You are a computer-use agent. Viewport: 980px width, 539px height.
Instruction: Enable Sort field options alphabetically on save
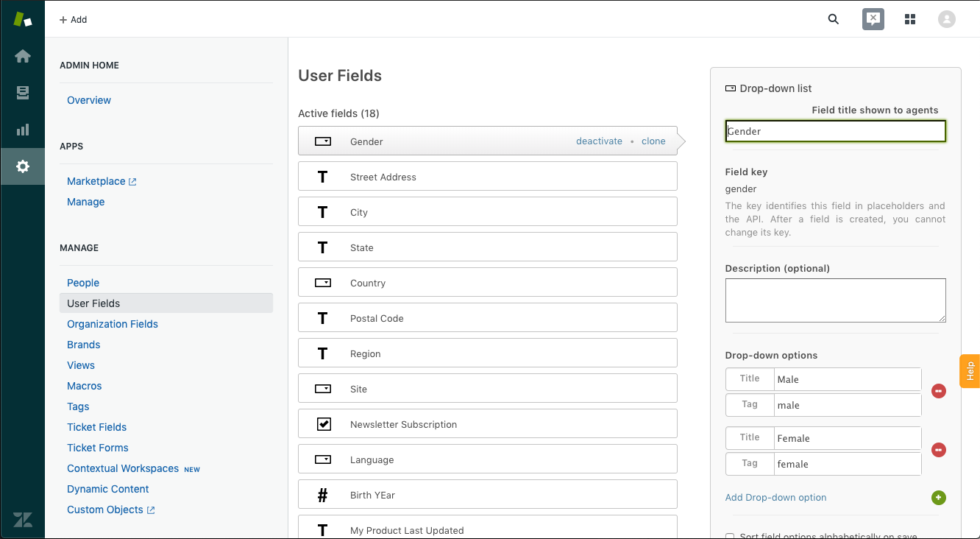729,535
